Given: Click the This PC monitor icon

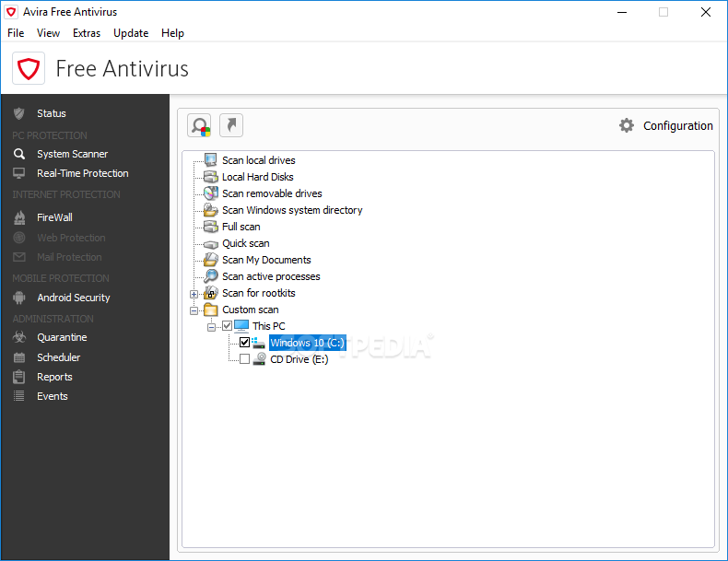Looking at the screenshot, I should (x=241, y=326).
